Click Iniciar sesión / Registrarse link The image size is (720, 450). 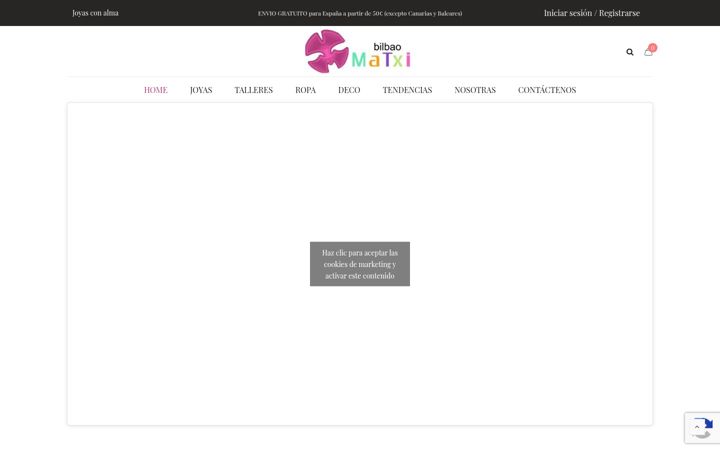[591, 13]
